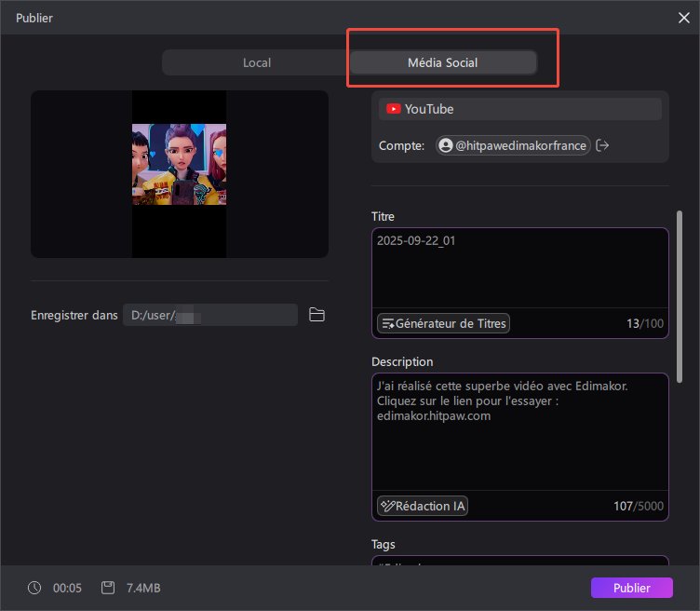Click the @hitpawedimakorfrance account chip
The height and width of the screenshot is (611, 700).
tap(513, 145)
